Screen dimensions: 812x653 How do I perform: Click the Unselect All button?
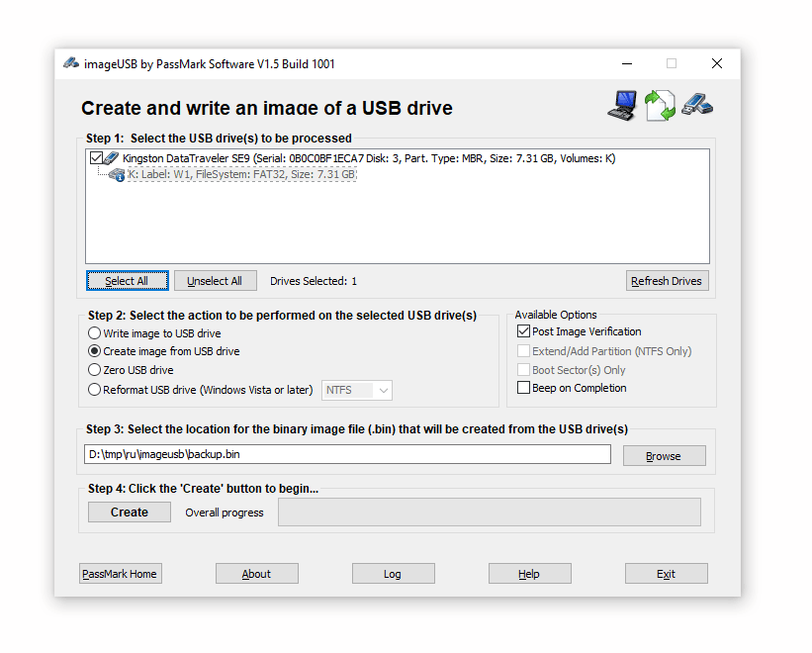coord(215,281)
